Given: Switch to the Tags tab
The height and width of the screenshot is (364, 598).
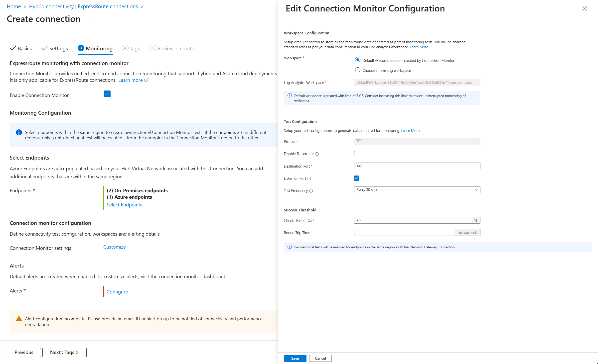Looking at the screenshot, I should [x=131, y=48].
